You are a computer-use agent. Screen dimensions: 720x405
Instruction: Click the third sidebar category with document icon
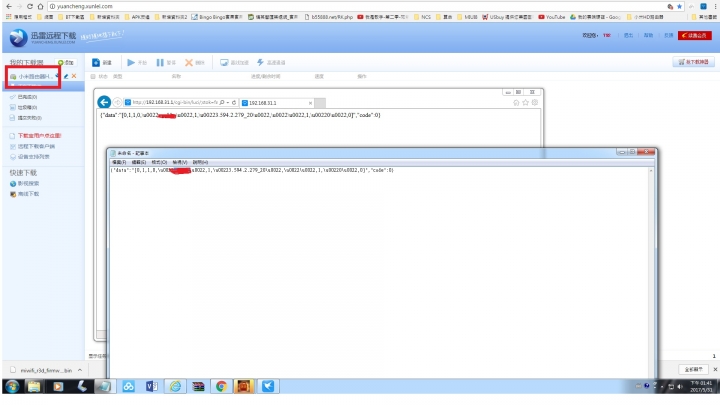pyautogui.click(x=26, y=118)
